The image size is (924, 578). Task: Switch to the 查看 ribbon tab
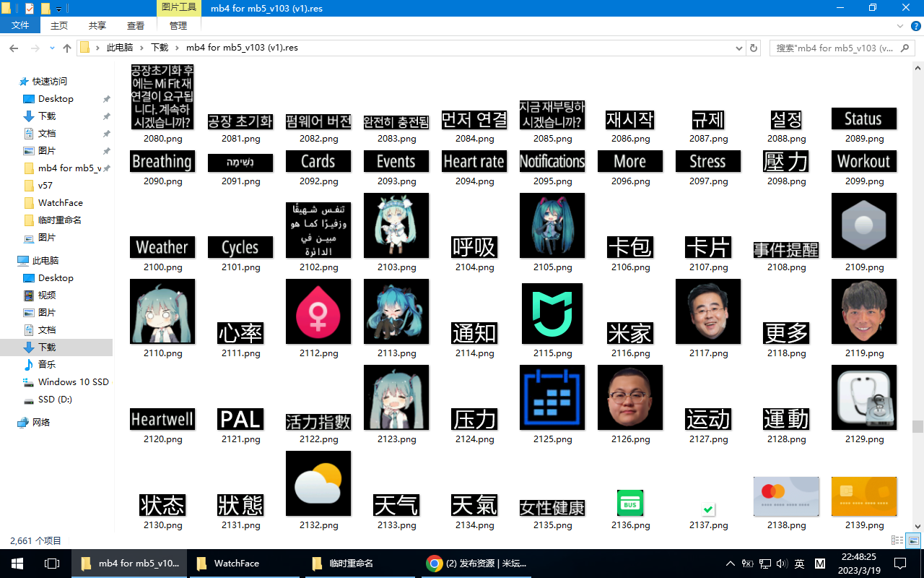[x=136, y=25]
